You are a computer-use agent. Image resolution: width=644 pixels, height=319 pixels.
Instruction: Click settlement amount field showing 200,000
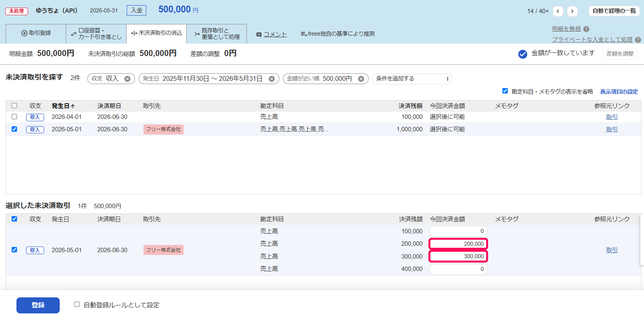(458, 244)
